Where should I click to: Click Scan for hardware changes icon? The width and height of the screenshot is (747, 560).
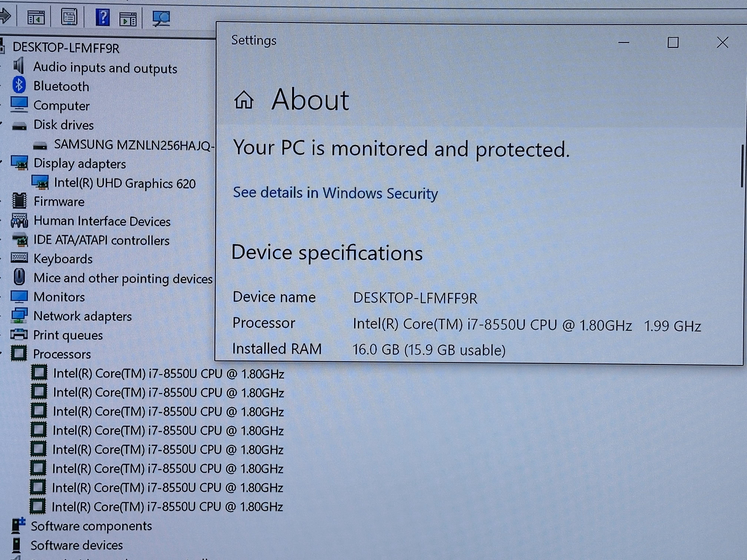pos(161,18)
